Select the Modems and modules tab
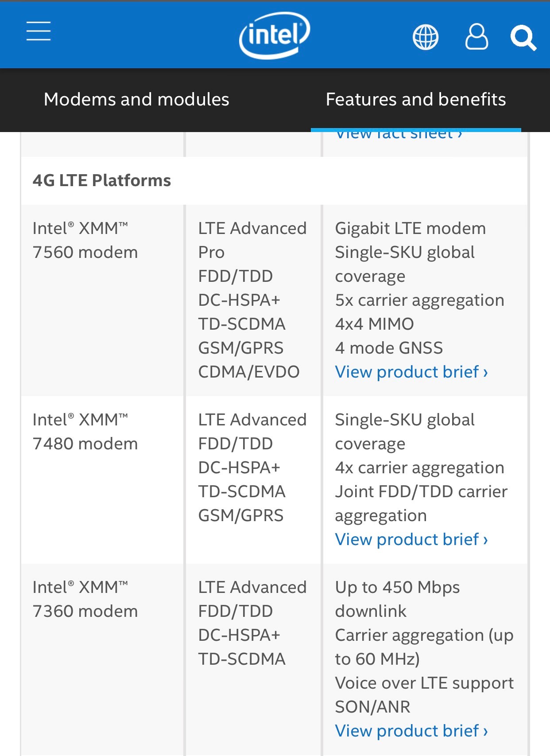550x756 pixels. click(x=136, y=100)
